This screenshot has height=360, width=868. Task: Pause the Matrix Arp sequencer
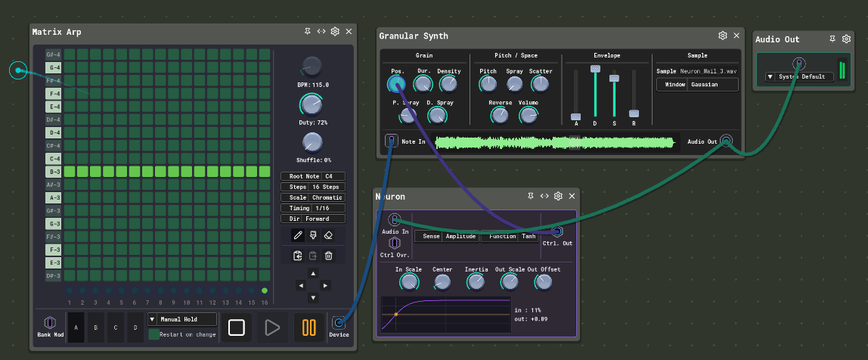(x=309, y=327)
